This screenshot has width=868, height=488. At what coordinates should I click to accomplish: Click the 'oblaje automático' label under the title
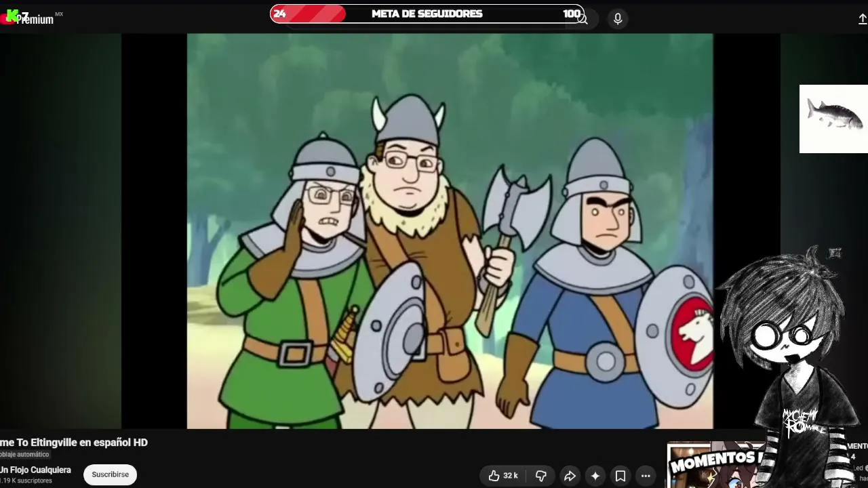click(24, 455)
